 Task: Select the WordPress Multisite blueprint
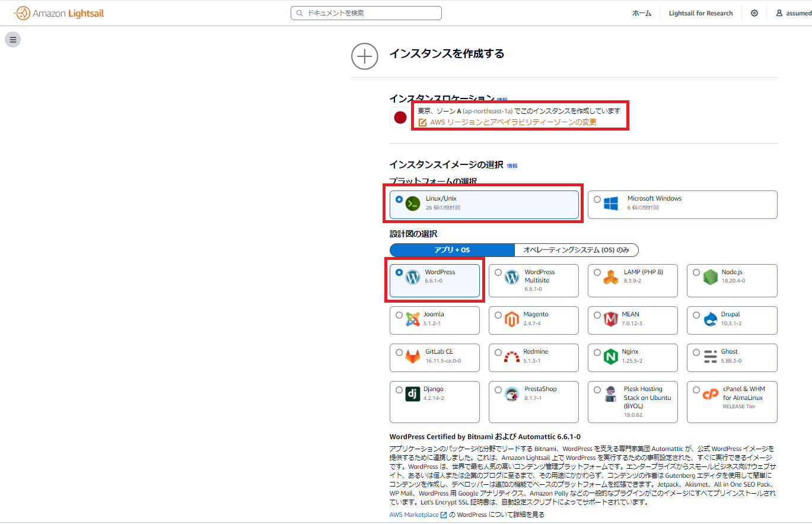pos(498,272)
